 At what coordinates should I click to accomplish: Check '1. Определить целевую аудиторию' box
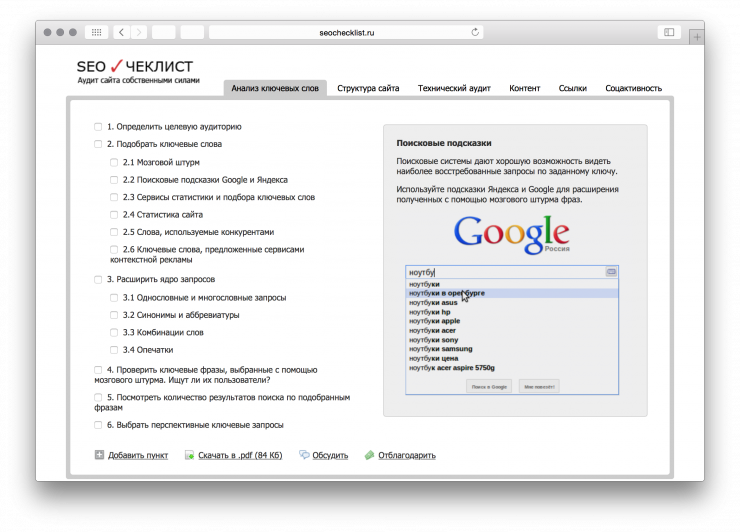(98, 127)
